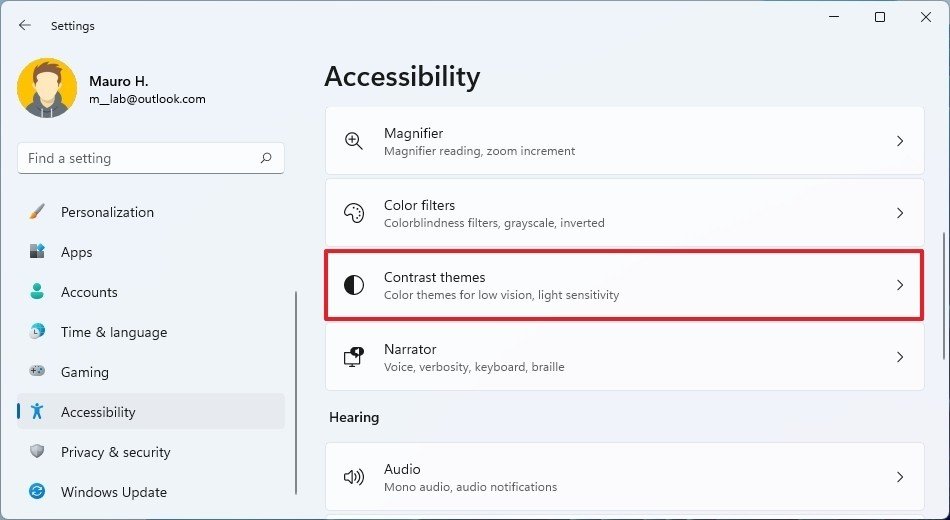Click the Audio speaker icon
The height and width of the screenshot is (520, 950).
(x=354, y=477)
